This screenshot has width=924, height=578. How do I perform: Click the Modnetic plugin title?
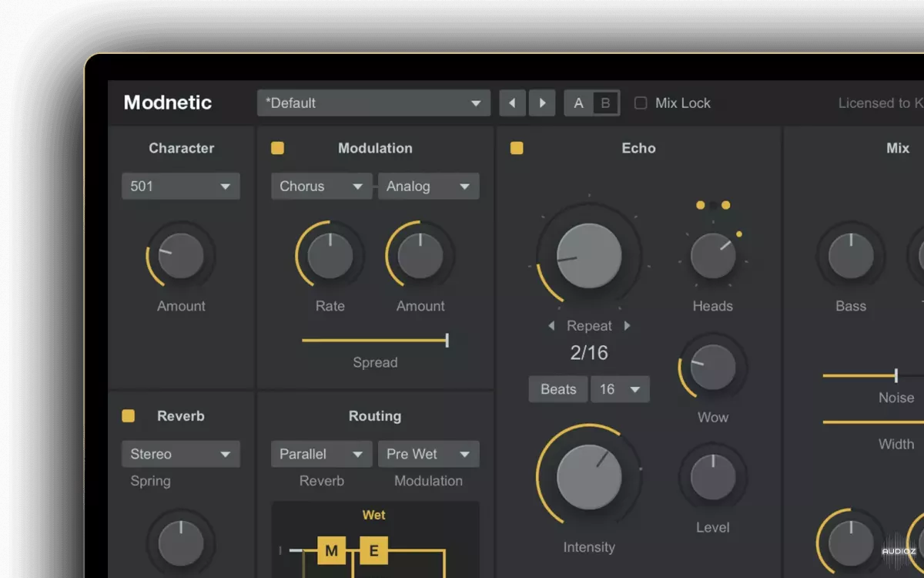168,102
